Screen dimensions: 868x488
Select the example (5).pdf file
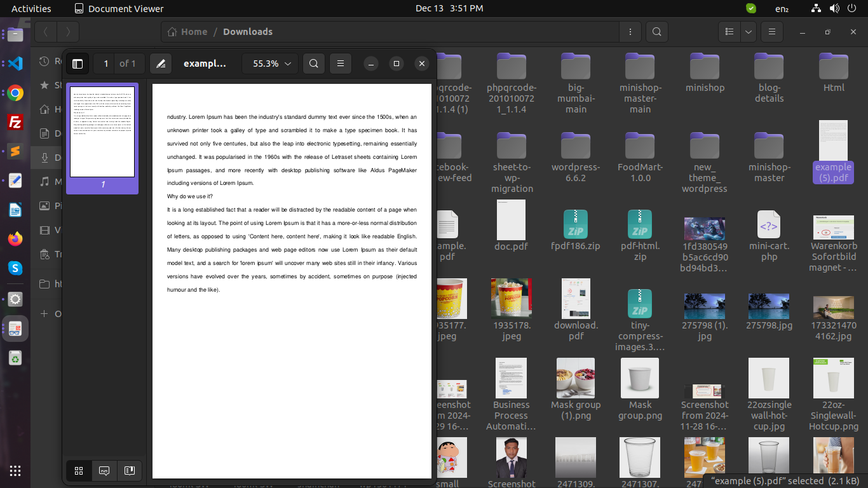point(833,152)
